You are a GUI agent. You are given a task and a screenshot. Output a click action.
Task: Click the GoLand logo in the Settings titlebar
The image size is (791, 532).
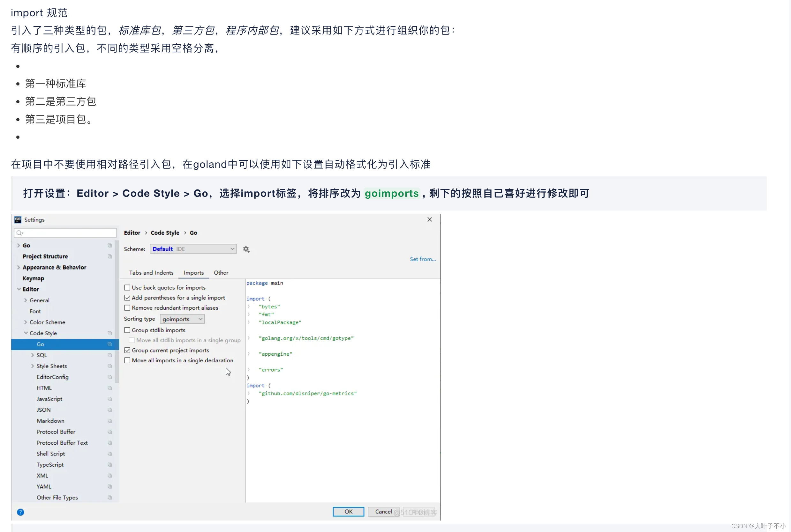pos(18,219)
